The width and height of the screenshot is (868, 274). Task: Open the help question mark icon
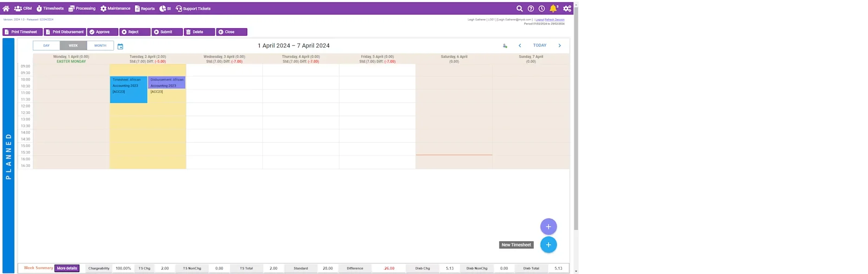531,8
